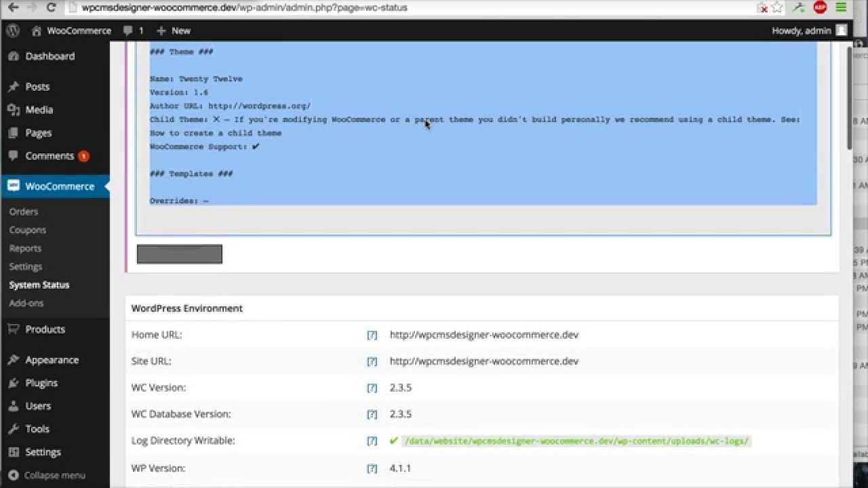Click the comment count badge beside Comments
The width and height of the screenshot is (868, 488).
(x=83, y=157)
